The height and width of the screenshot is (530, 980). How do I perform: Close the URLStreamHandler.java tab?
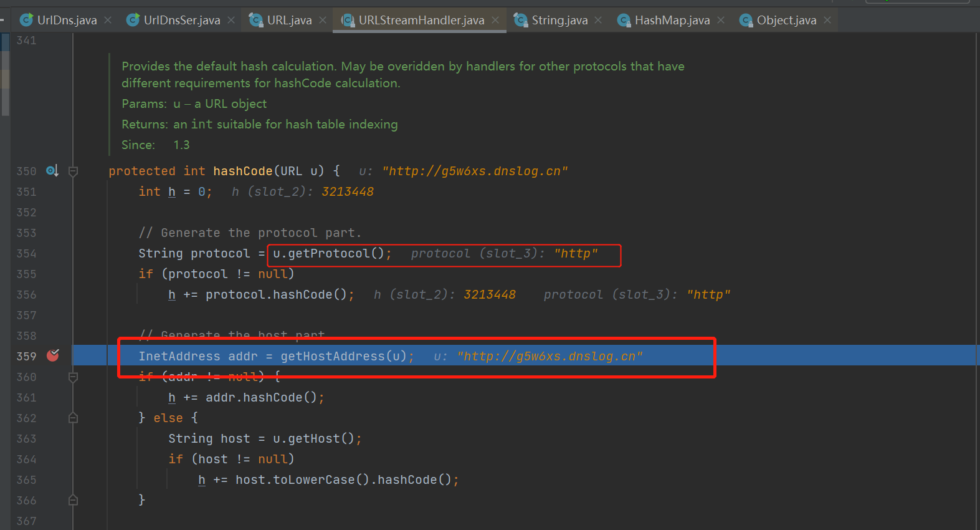point(495,20)
